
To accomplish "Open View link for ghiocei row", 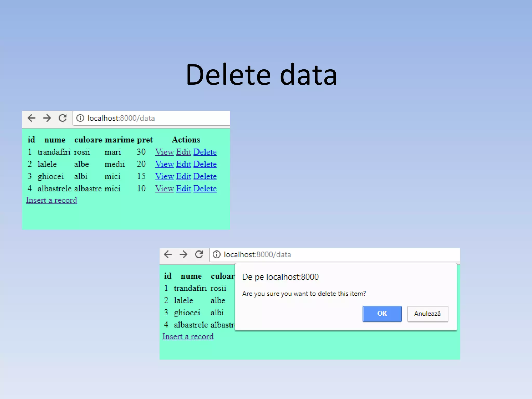I will coord(164,176).
